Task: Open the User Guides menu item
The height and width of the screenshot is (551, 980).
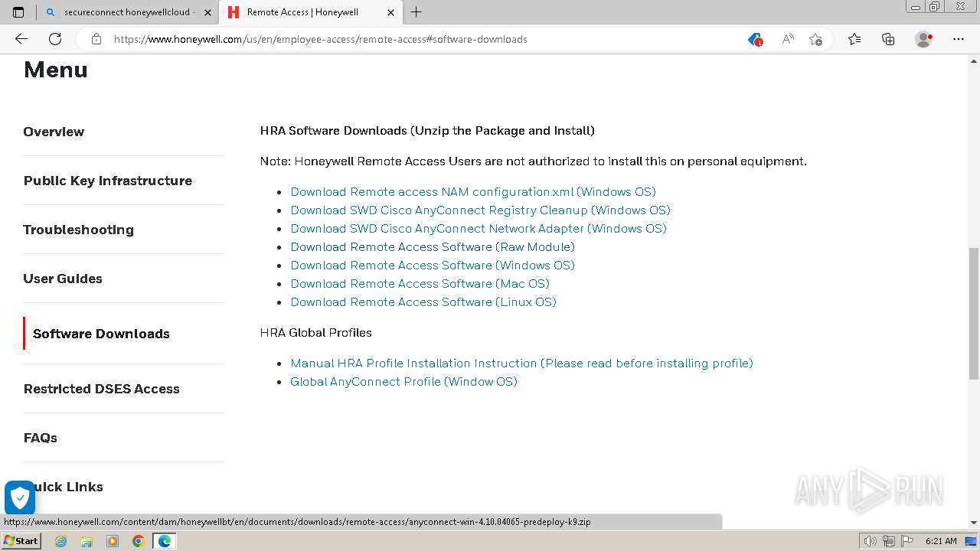Action: click(63, 279)
